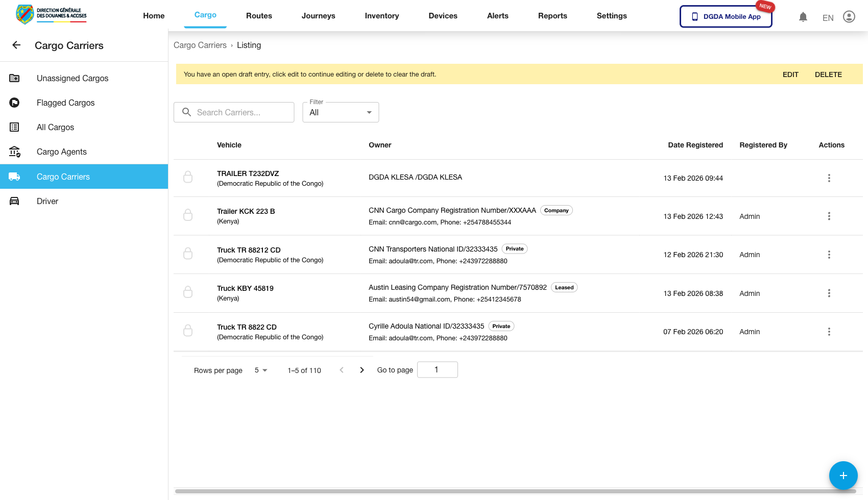Open the user account profile icon
Image resolution: width=868 pixels, height=500 pixels.
(849, 17)
